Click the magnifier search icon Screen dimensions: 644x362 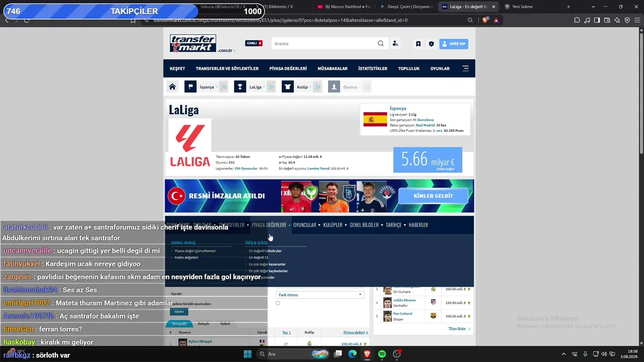pos(381,44)
